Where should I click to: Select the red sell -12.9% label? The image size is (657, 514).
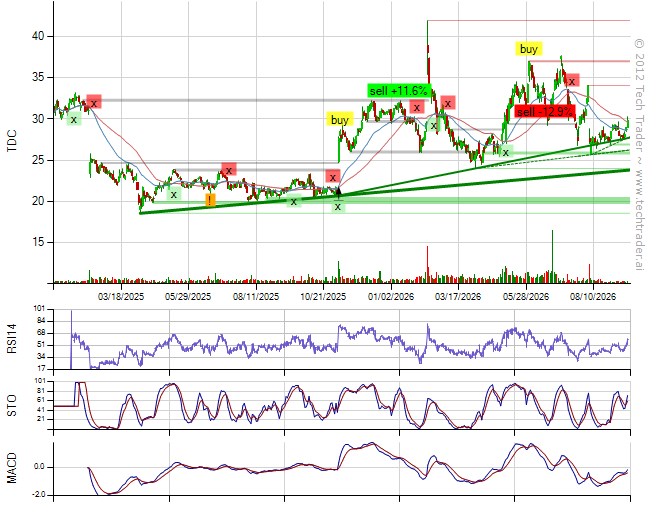pyautogui.click(x=545, y=111)
